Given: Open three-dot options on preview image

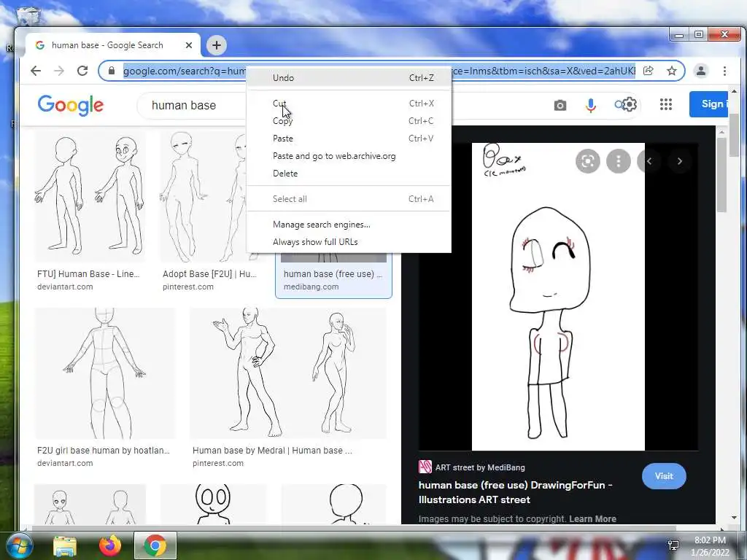Looking at the screenshot, I should point(619,161).
